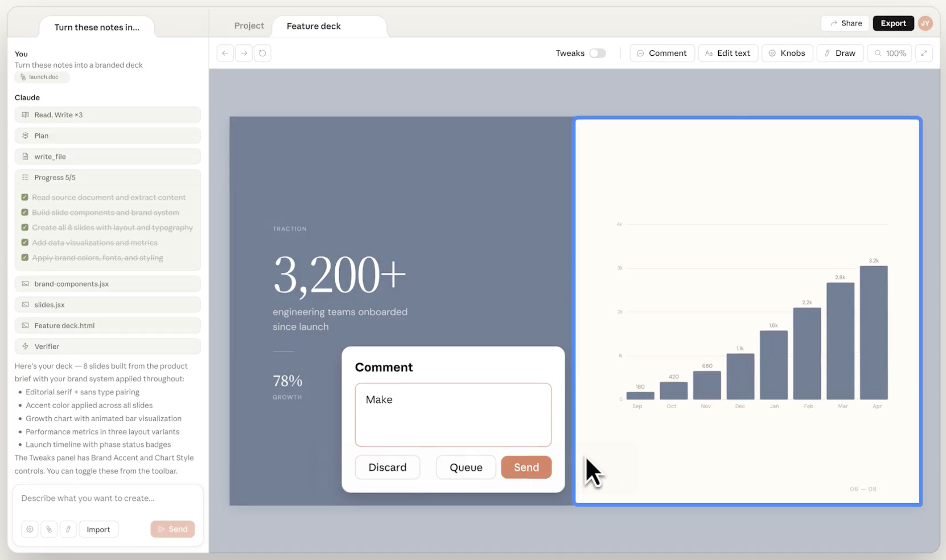Click the Export button
Image resolution: width=946 pixels, height=560 pixels.
click(x=893, y=23)
